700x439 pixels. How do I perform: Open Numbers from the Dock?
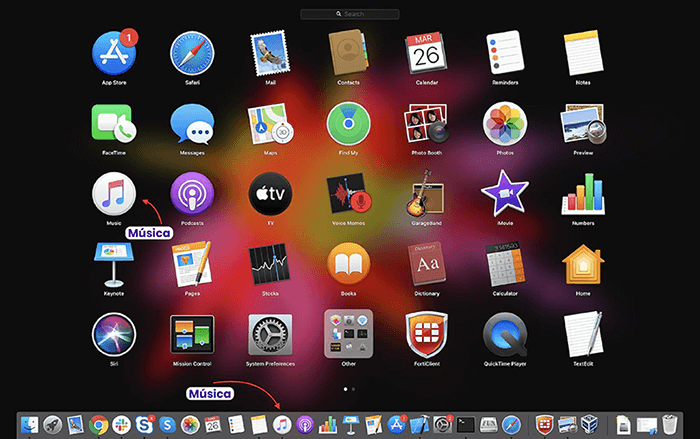tap(328, 425)
